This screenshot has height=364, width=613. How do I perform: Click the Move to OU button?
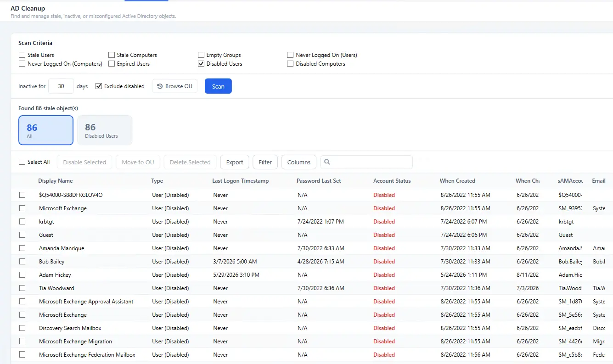pos(138,162)
